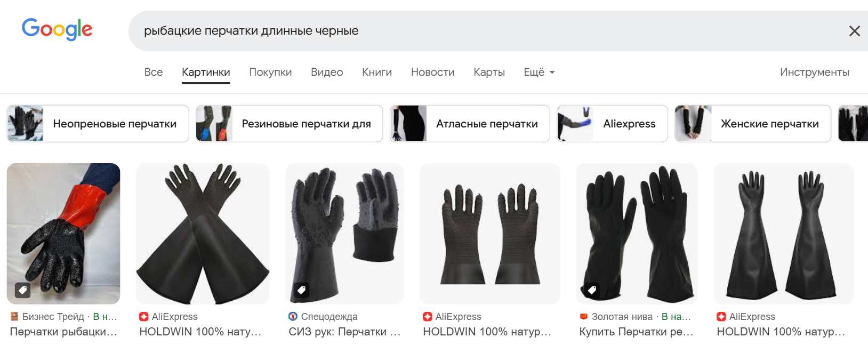Select the Атласные перчатки filter chip
The width and height of the screenshot is (868, 345).
[470, 124]
